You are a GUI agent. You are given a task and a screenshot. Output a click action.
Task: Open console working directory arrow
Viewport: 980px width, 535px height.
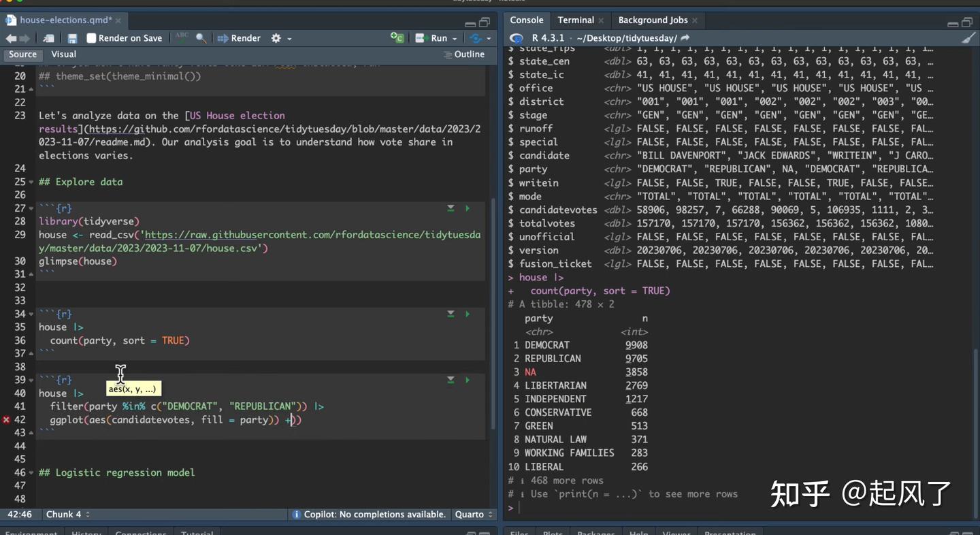click(x=685, y=38)
